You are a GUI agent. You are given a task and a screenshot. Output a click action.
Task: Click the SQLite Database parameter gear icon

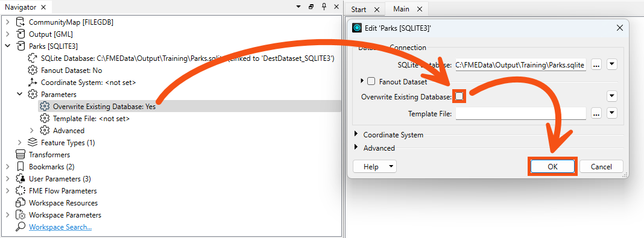click(32, 58)
